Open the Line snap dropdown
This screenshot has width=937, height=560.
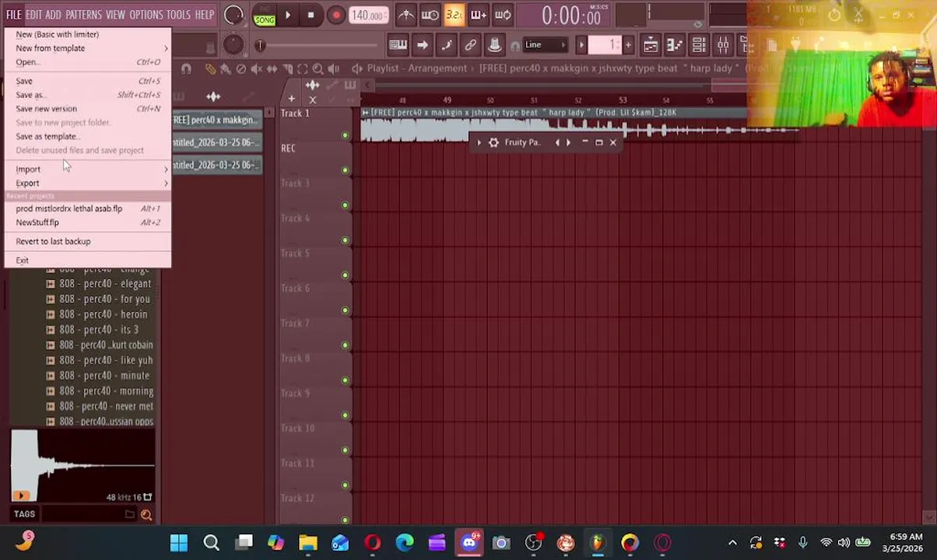point(545,45)
